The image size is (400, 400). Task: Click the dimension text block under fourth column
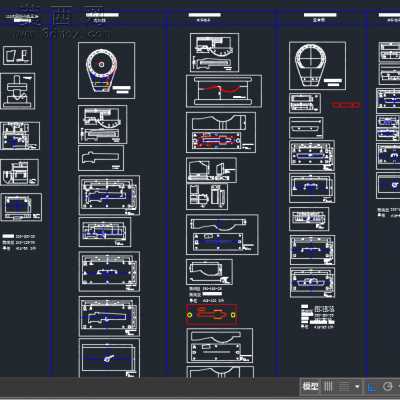click(x=318, y=316)
